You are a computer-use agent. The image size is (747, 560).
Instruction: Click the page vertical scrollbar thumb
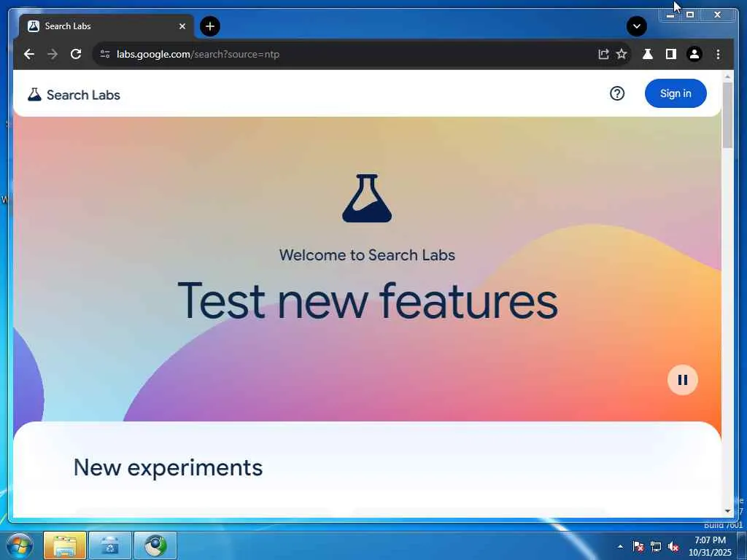(727, 114)
